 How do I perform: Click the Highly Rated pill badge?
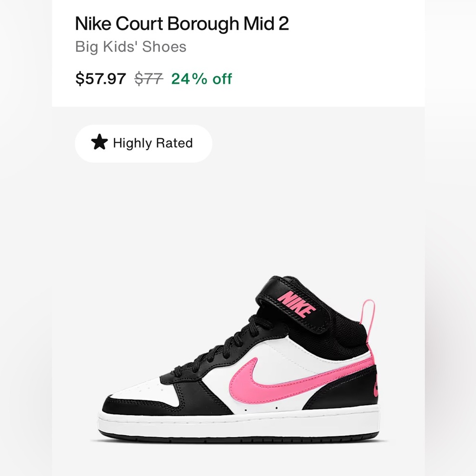[143, 143]
